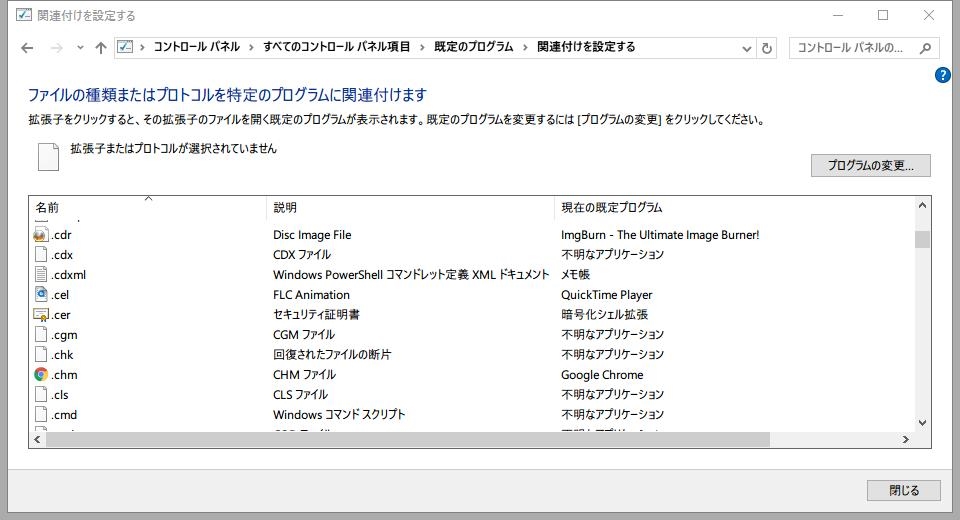Click the プログラムの変更 button
The width and height of the screenshot is (960, 520).
[x=871, y=165]
